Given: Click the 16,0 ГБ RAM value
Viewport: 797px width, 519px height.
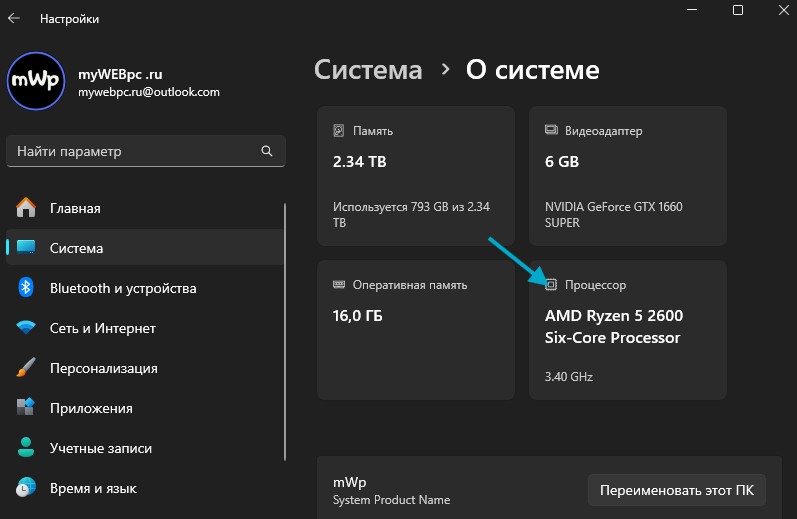Looking at the screenshot, I should [357, 316].
